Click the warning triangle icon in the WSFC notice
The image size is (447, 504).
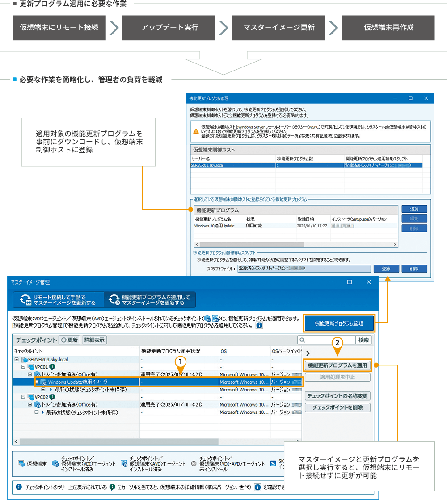[x=196, y=131]
